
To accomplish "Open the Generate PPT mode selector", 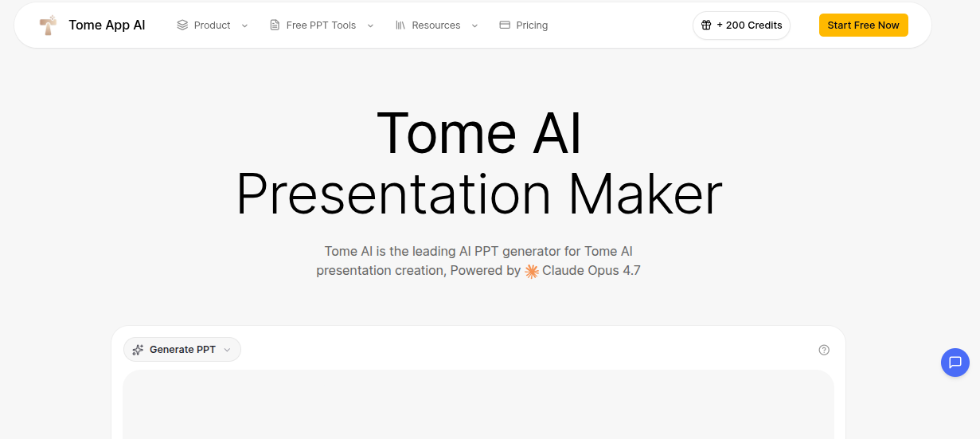I will [182, 350].
